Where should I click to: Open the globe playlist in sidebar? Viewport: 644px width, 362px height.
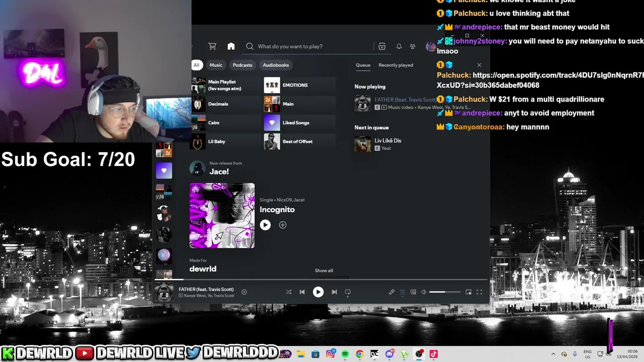pyautogui.click(x=164, y=255)
